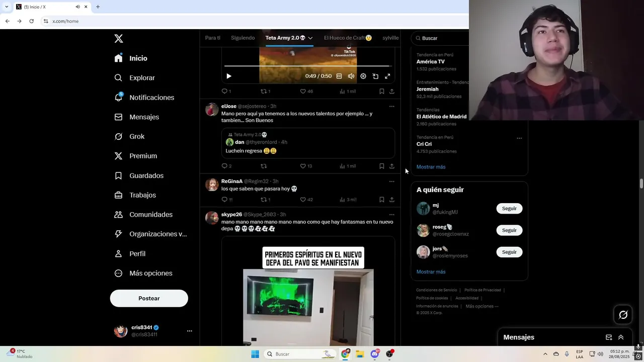Click the video progress bar
Viewport: 644px width, 362px height.
(x=307, y=66)
